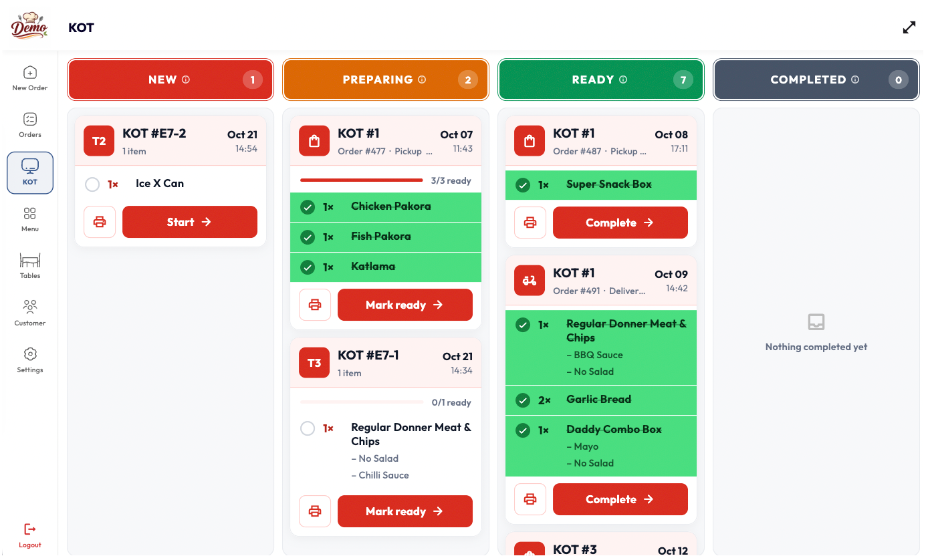Click T2 table badge on KOT #E7-2
This screenshot has width=926, height=560.
[x=99, y=141]
